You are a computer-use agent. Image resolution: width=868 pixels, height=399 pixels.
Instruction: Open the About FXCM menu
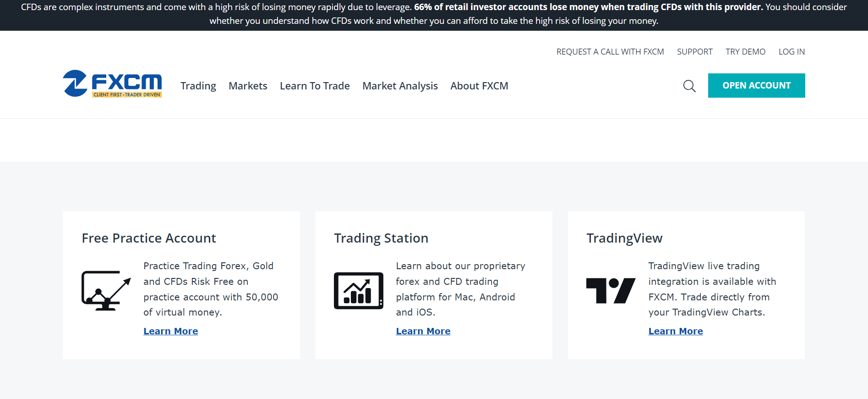point(479,86)
